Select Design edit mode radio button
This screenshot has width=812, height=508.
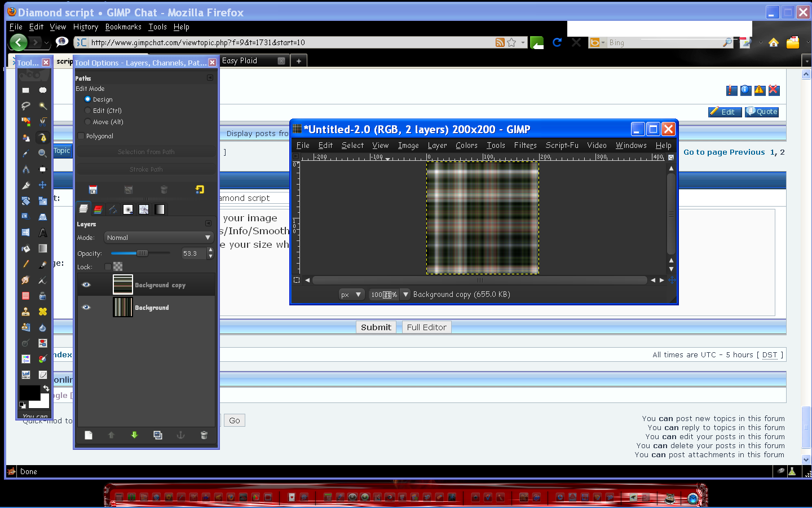(x=87, y=99)
